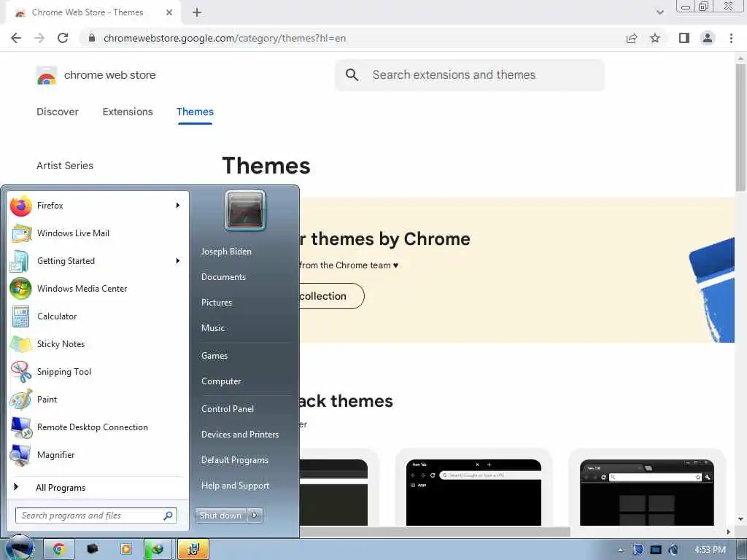Open the middle black theme thumbnail

coord(473,492)
